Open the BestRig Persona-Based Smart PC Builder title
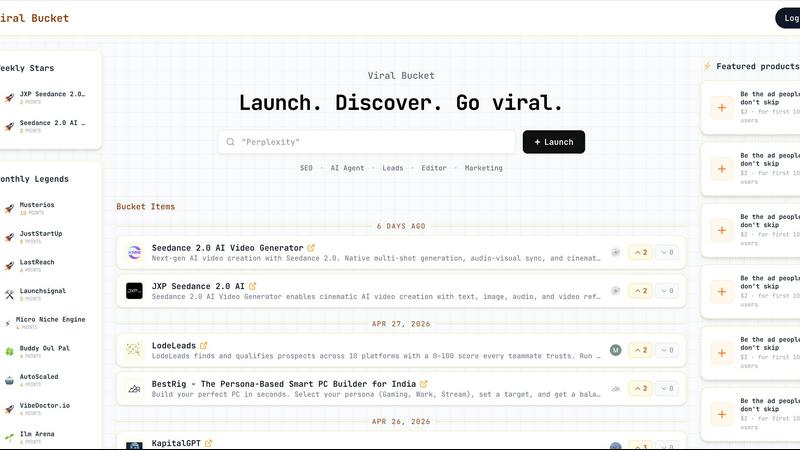 click(x=284, y=384)
